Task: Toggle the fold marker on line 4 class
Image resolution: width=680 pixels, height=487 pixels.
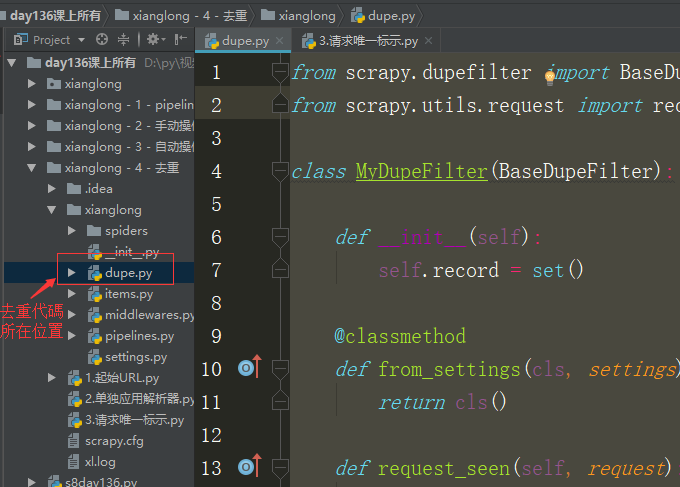Action: 280,171
